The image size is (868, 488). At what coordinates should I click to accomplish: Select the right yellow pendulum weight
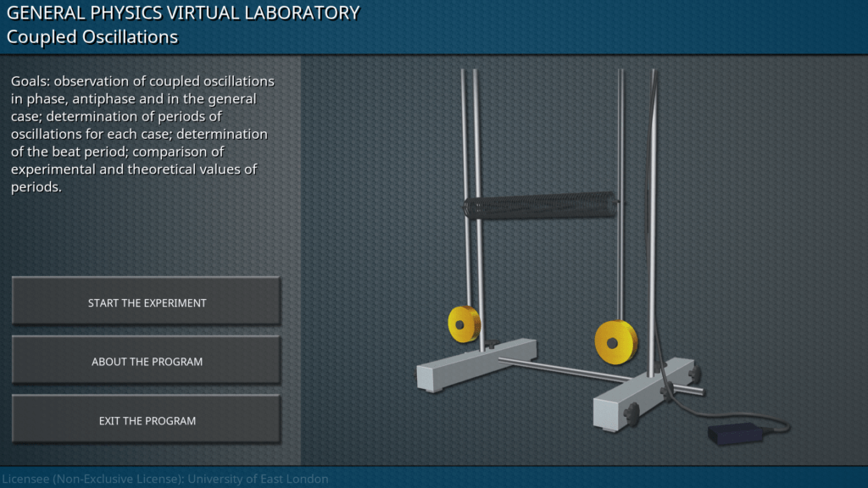coord(615,341)
